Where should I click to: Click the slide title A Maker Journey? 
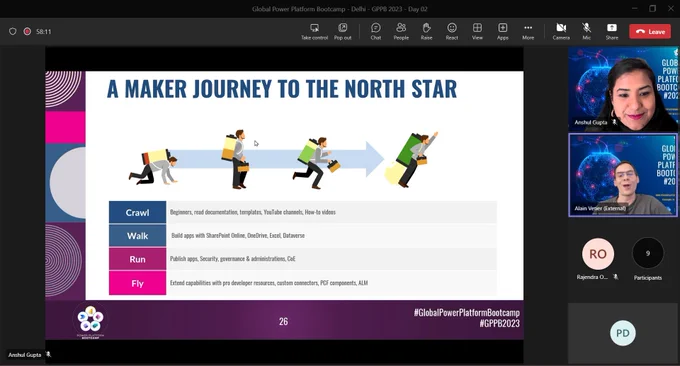pos(282,89)
